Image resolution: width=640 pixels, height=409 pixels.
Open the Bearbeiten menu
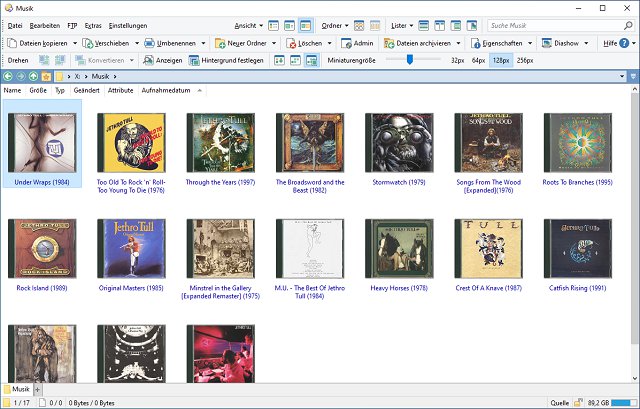coord(45,26)
